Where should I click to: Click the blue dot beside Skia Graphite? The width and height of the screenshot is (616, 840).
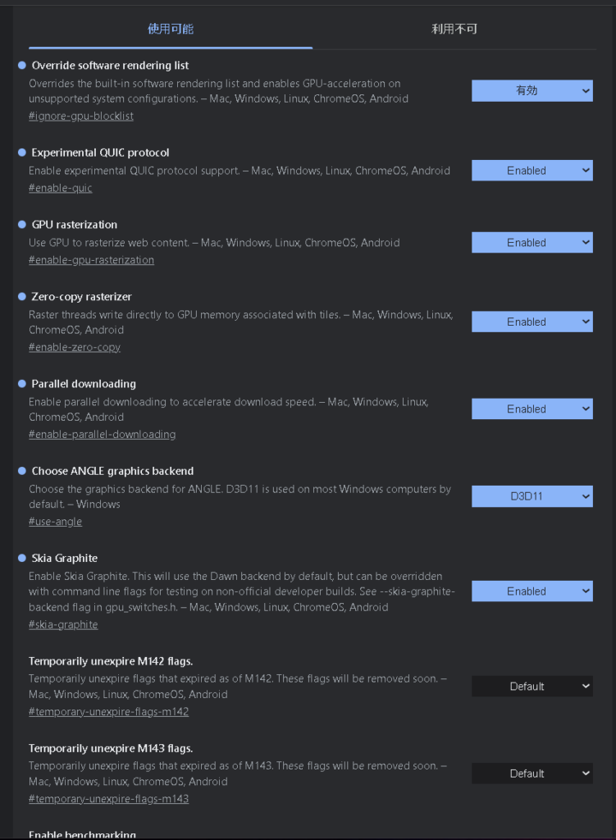pos(22,558)
